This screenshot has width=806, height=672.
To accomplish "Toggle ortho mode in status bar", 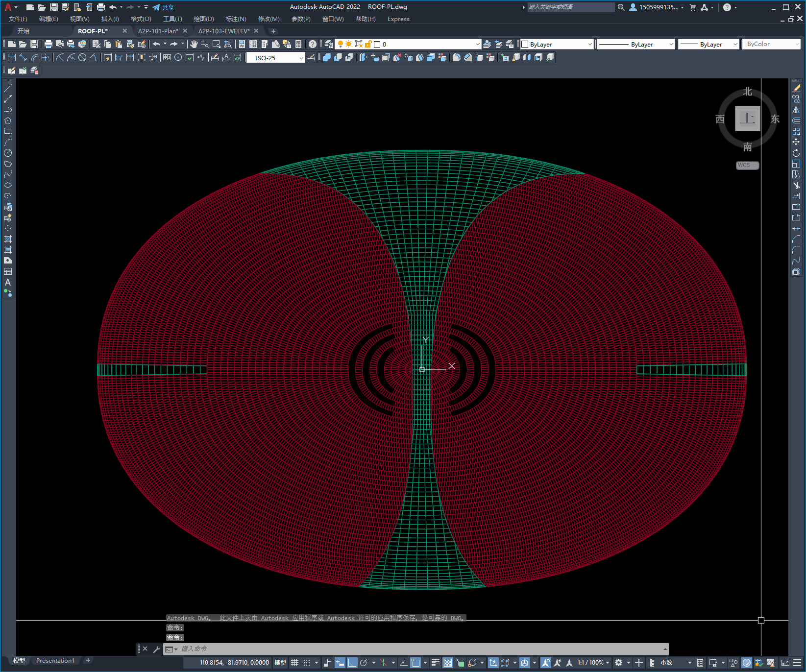I will click(x=352, y=663).
